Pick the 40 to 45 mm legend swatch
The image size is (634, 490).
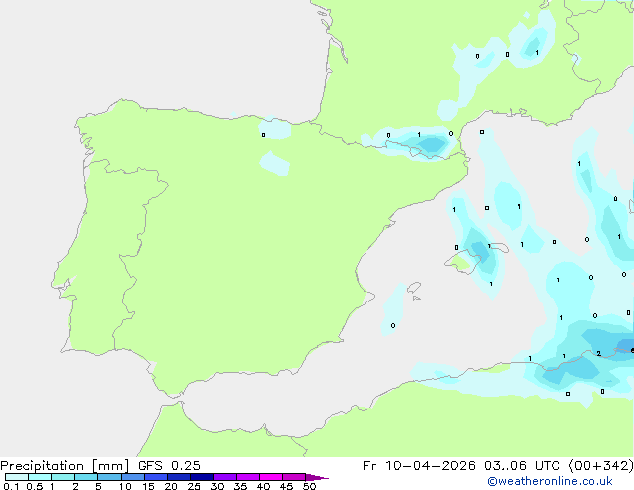(271, 477)
